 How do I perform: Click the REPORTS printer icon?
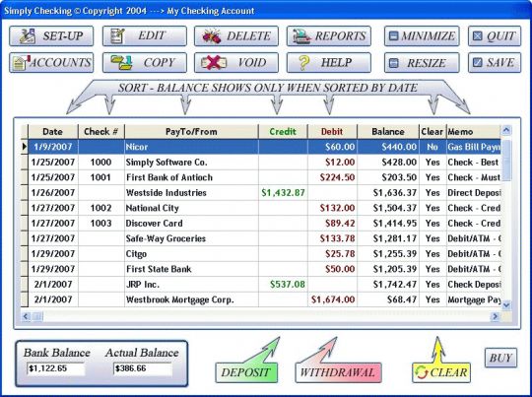click(301, 36)
